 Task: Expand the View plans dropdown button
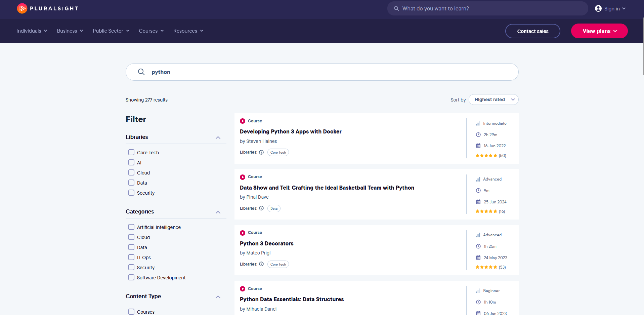(x=599, y=31)
